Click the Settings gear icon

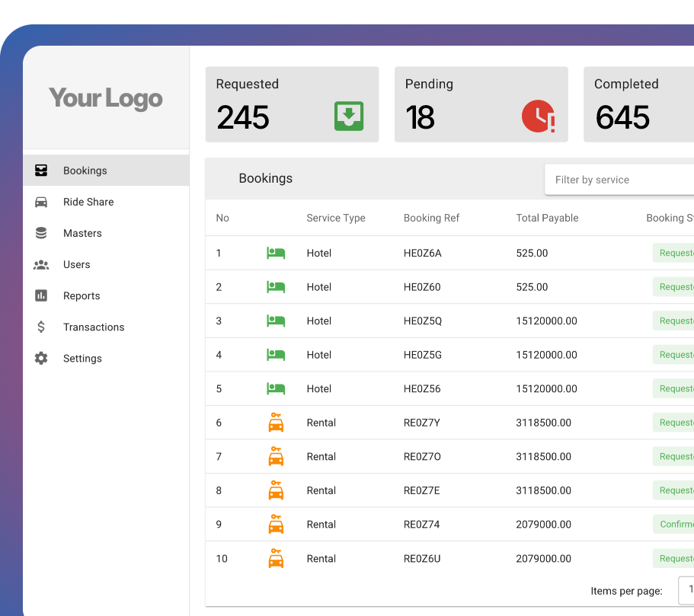coord(41,359)
